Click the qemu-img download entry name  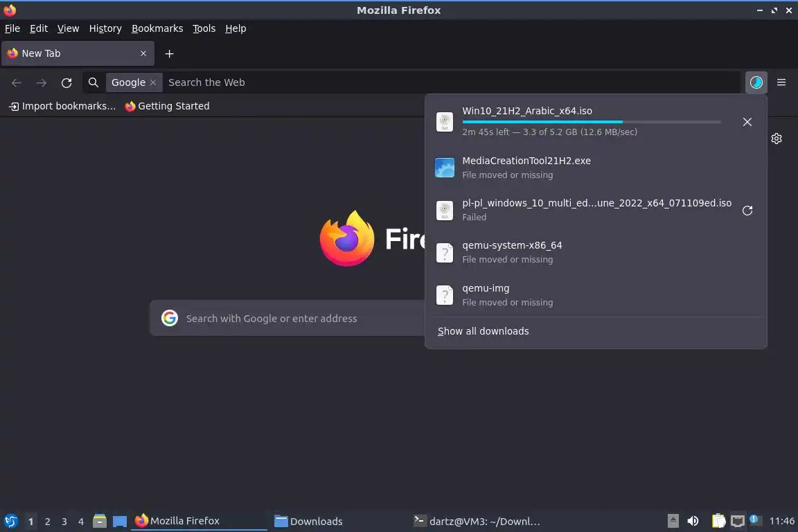click(x=486, y=288)
